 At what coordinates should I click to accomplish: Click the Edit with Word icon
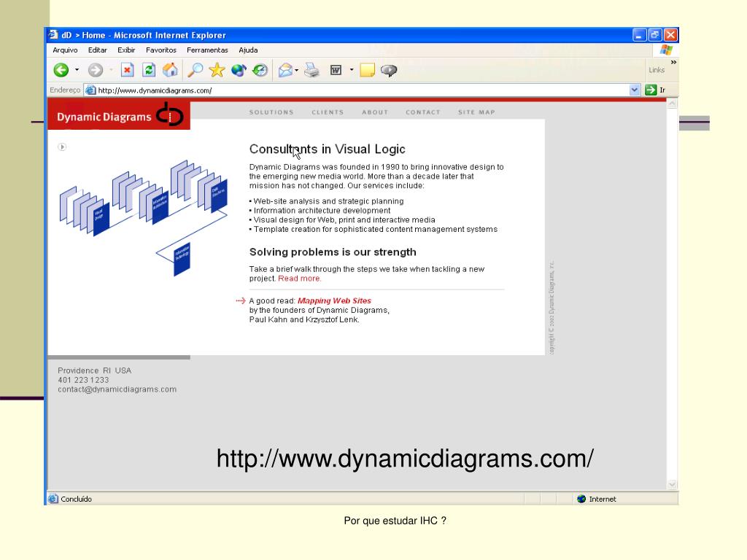click(336, 70)
